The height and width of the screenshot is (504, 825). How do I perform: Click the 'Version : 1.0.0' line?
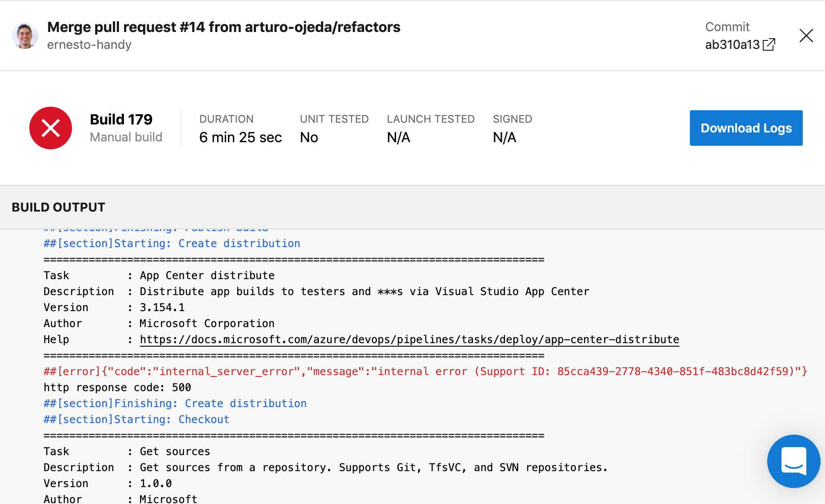pyautogui.click(x=108, y=484)
